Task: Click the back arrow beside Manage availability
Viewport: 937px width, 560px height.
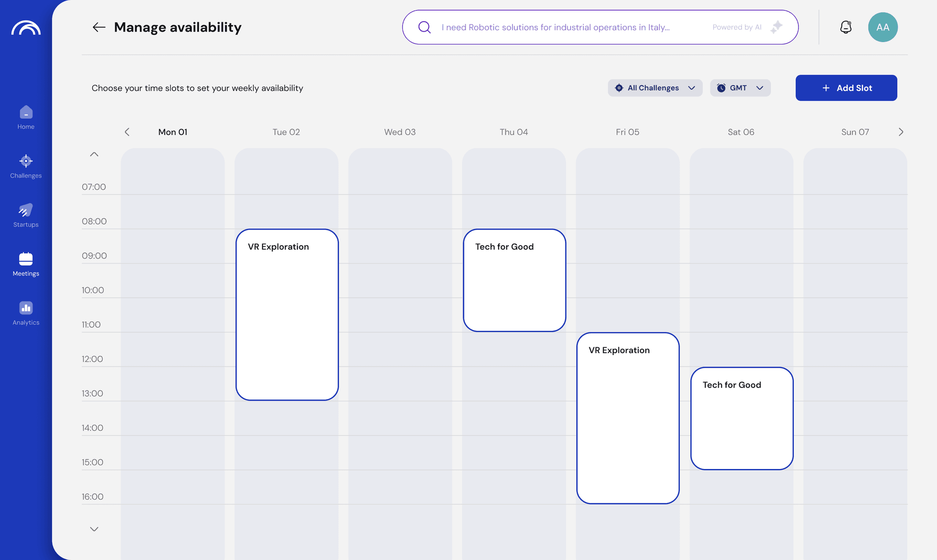Action: 99,27
